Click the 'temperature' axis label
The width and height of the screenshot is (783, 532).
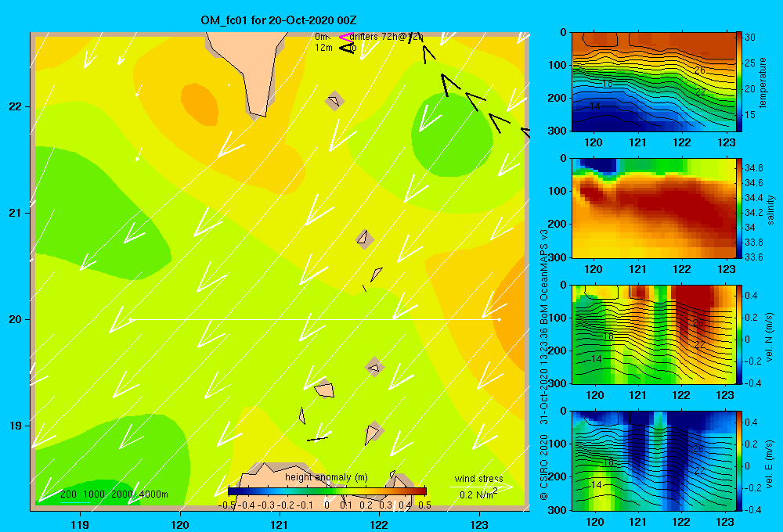click(763, 82)
